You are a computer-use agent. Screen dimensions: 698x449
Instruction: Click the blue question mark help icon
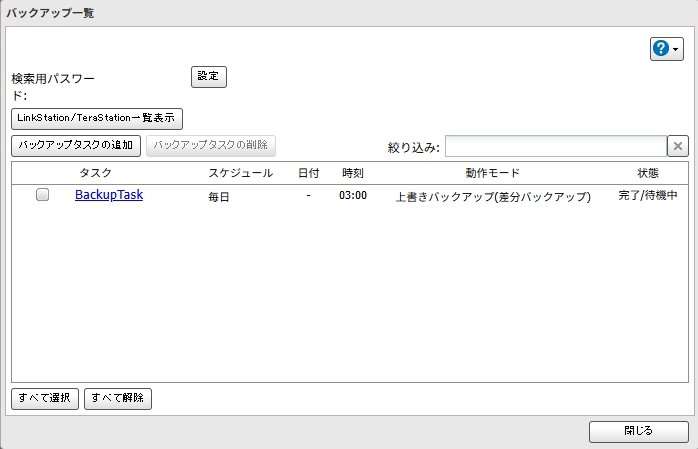(x=661, y=49)
